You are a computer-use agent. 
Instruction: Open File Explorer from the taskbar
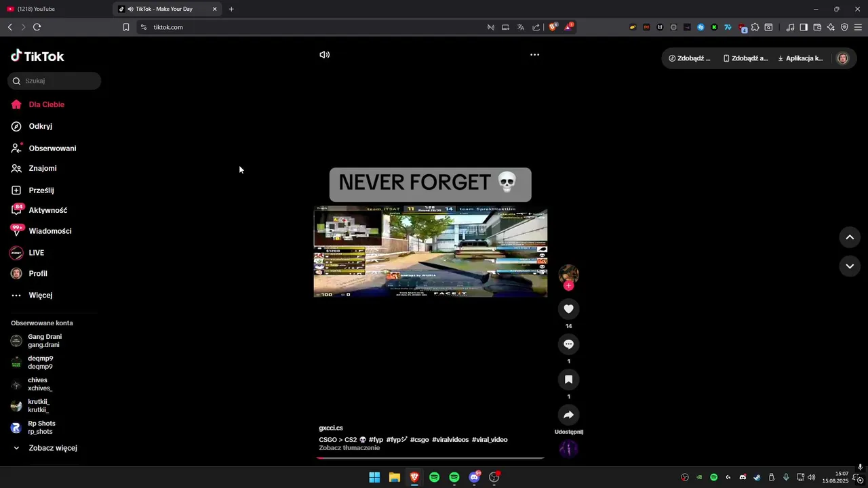[394, 477]
